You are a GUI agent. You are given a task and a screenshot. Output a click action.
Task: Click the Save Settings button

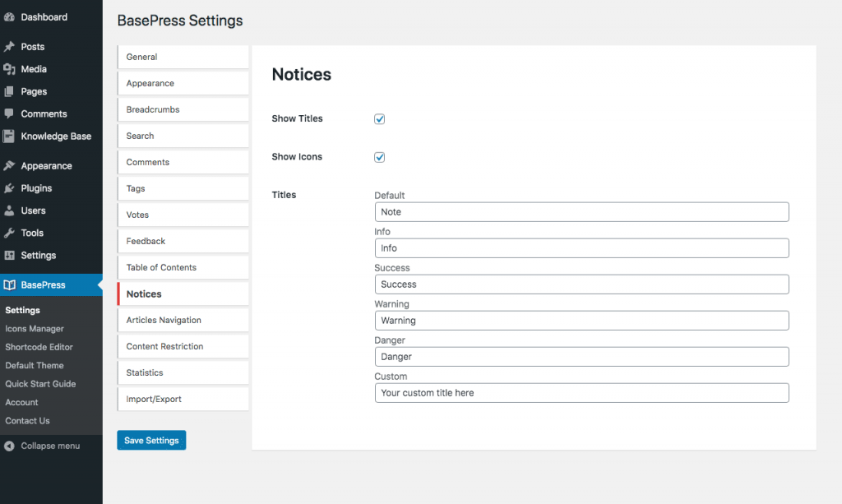pos(151,440)
